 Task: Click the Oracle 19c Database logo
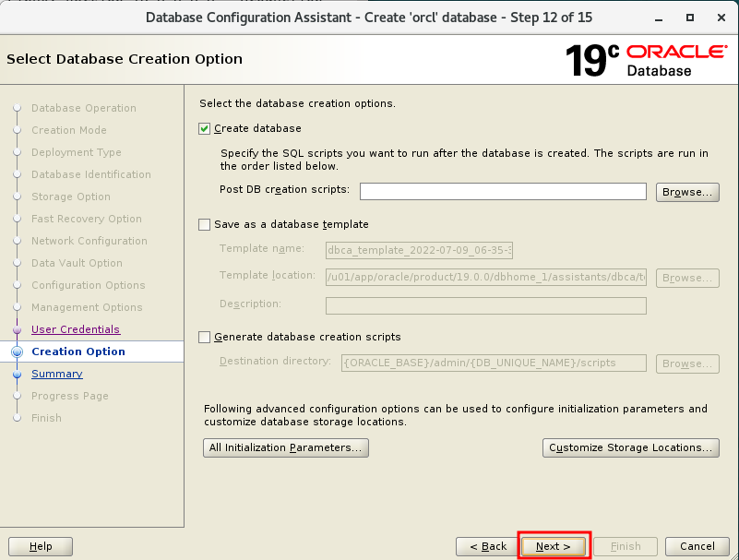pyautogui.click(x=646, y=60)
